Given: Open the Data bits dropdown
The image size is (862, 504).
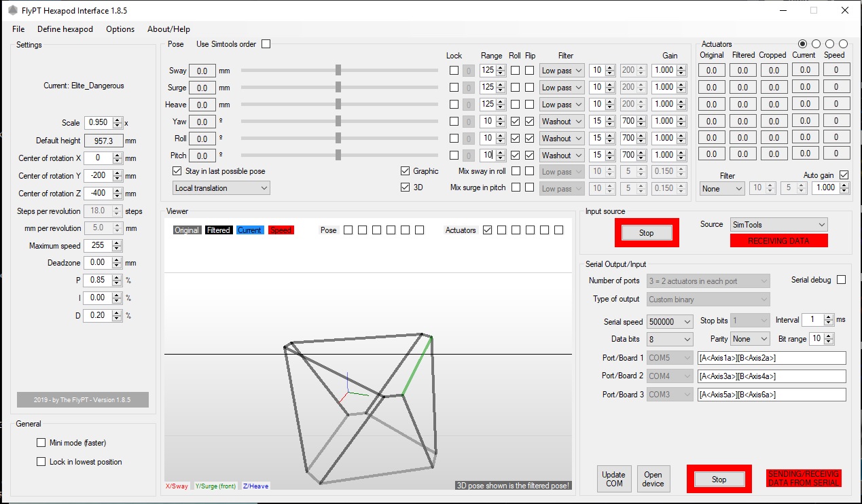Looking at the screenshot, I should point(670,339).
